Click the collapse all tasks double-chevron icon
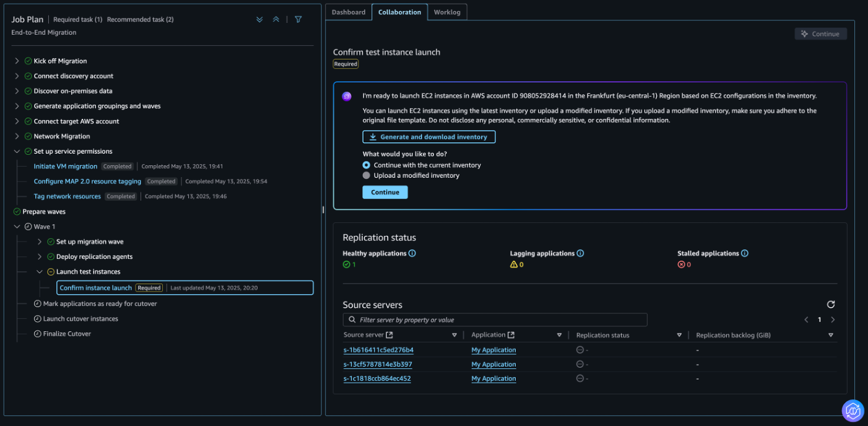The height and width of the screenshot is (426, 868). point(276,20)
